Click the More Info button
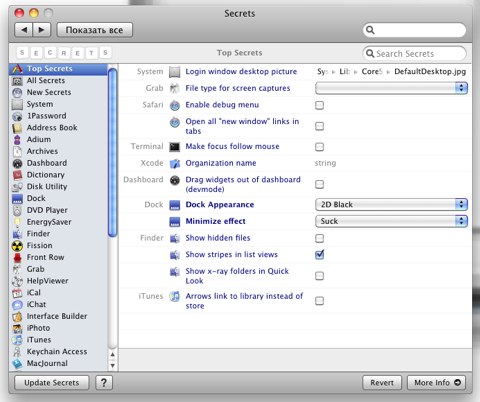The width and height of the screenshot is (480, 402). tap(436, 383)
